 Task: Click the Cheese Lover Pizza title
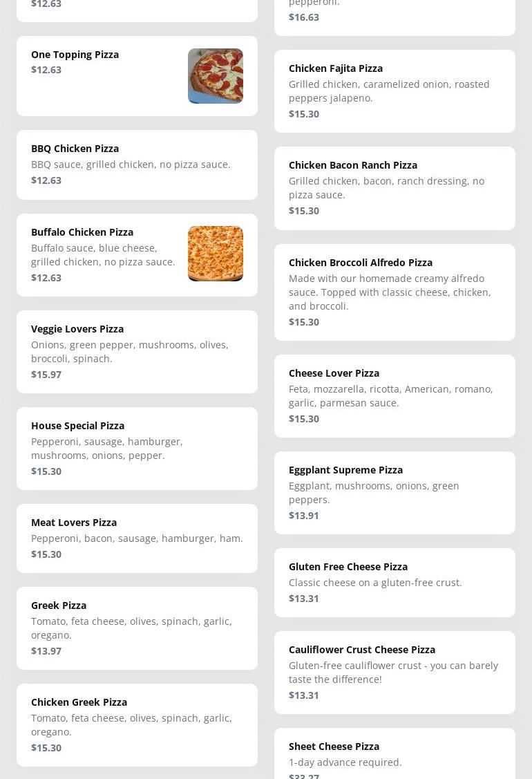334,373
